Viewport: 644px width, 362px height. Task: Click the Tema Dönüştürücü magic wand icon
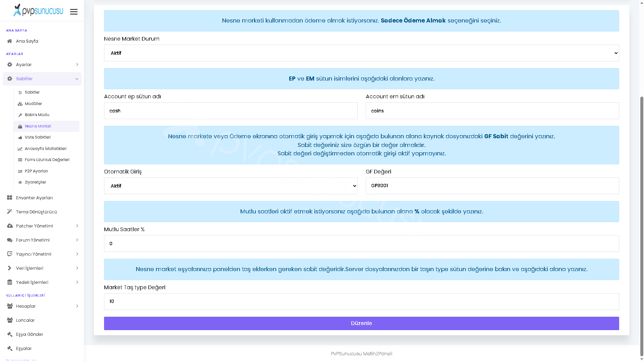(x=10, y=212)
